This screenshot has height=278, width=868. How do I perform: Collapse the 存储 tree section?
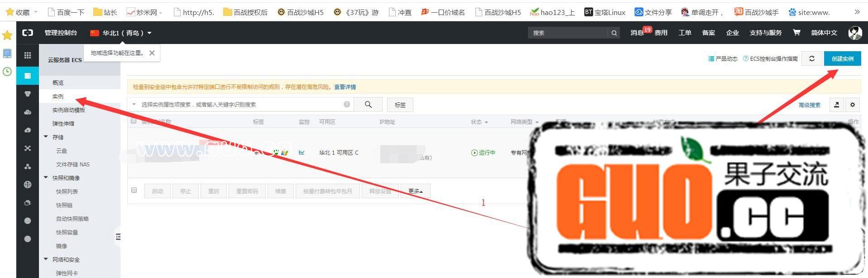(46, 137)
